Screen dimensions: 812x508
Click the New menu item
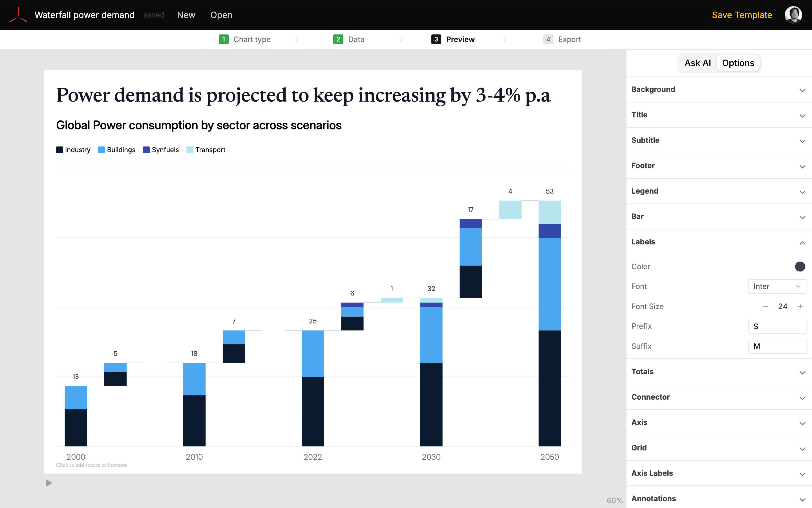tap(186, 15)
